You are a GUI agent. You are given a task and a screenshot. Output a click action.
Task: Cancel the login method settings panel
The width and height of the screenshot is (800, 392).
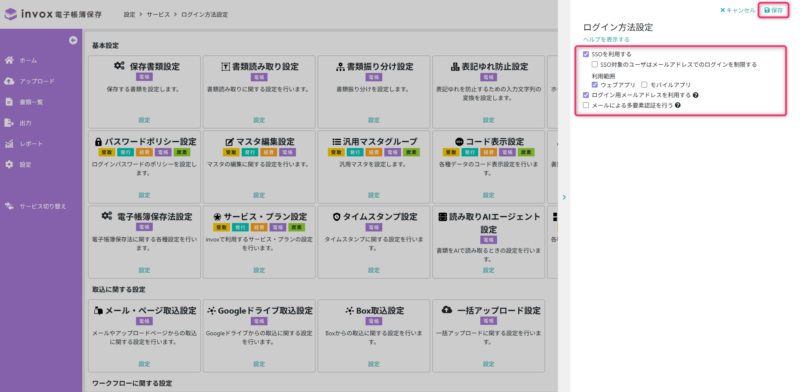pyautogui.click(x=738, y=10)
